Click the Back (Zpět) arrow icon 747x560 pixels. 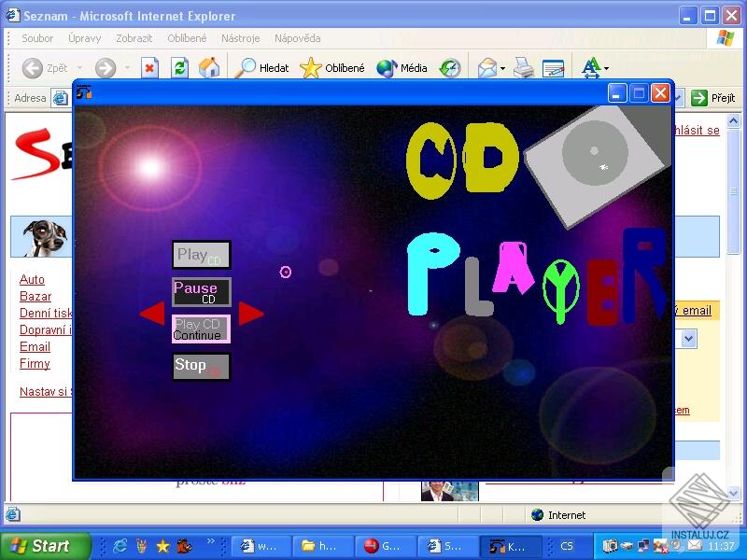(33, 68)
